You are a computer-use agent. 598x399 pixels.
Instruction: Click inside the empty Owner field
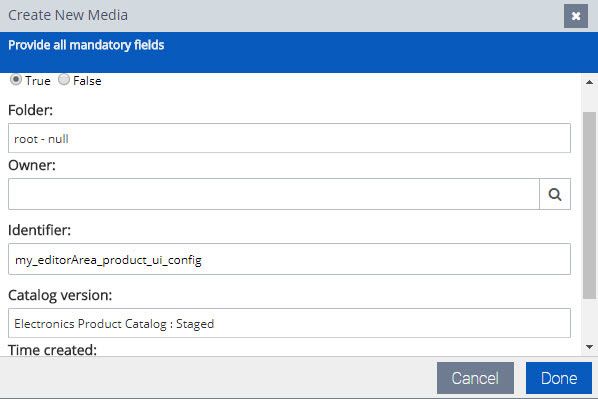pyautogui.click(x=274, y=194)
